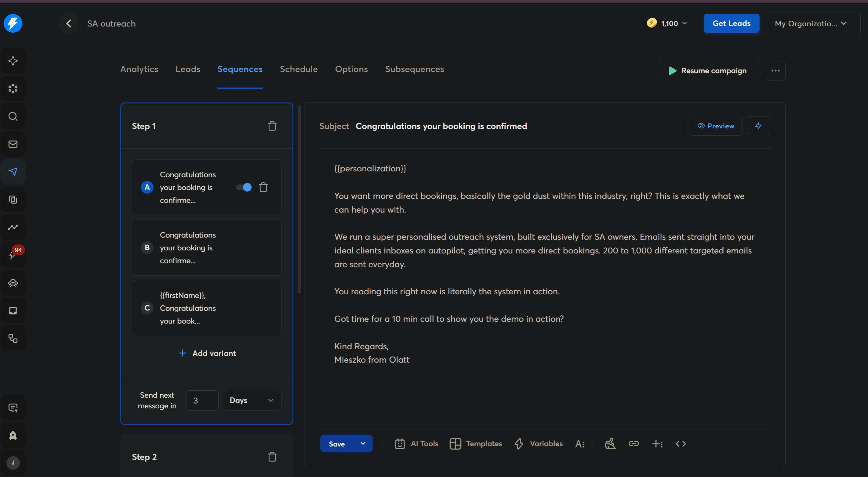Image resolution: width=868 pixels, height=477 pixels.
Task: Delete Step 1 with the trash icon
Action: pos(272,126)
